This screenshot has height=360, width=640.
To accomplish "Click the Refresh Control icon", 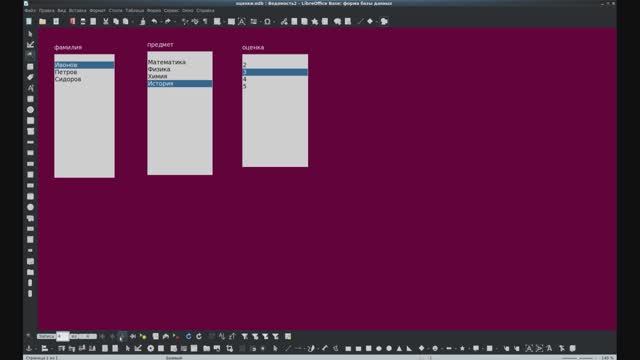I will coord(199,336).
